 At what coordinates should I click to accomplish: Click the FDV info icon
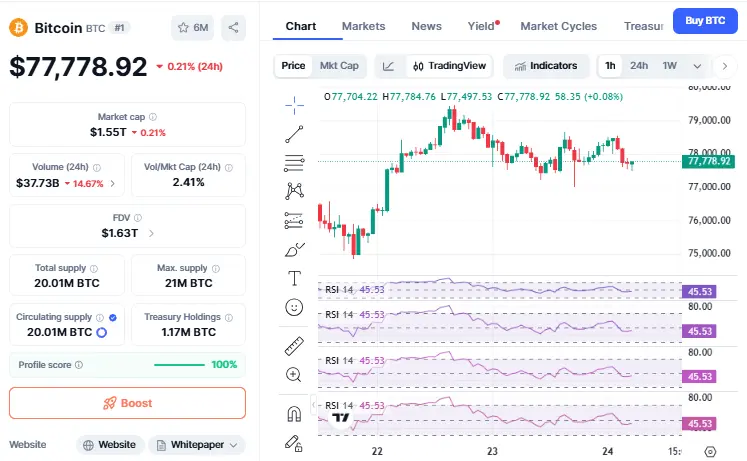tap(138, 218)
